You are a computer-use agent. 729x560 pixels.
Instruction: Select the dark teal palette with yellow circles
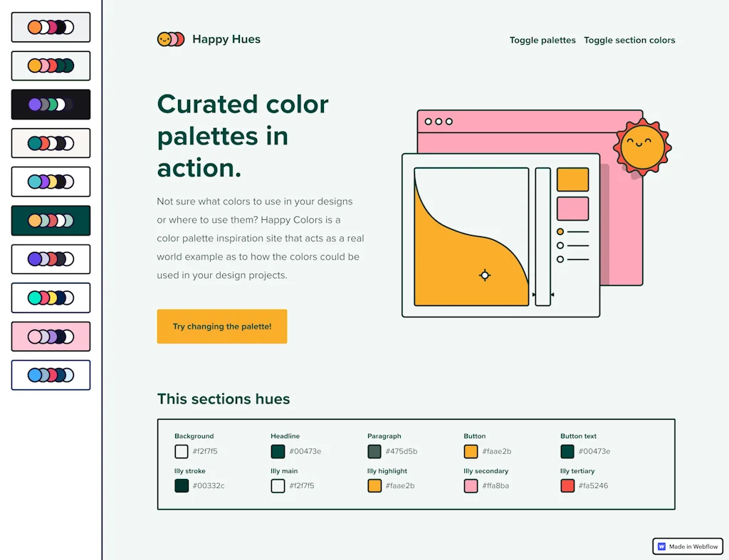click(50, 220)
